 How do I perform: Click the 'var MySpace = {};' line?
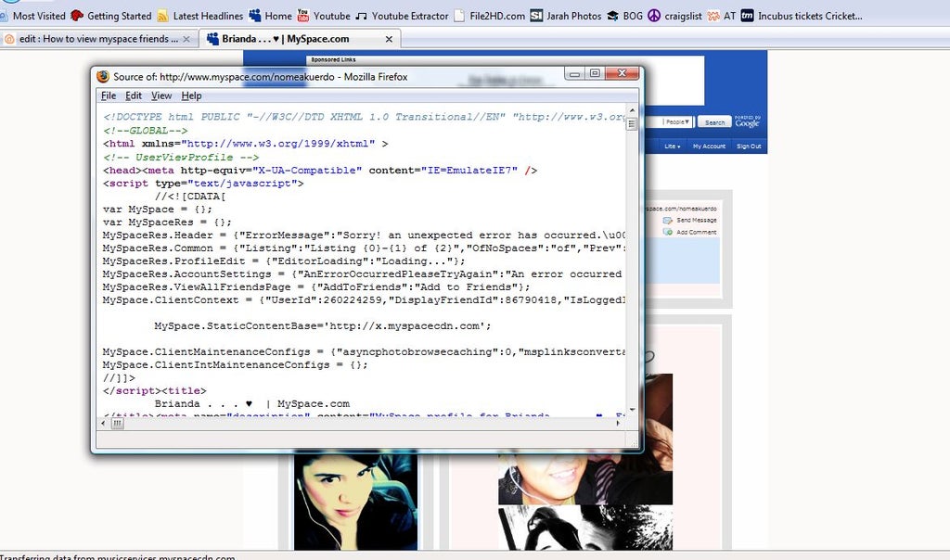click(x=158, y=209)
